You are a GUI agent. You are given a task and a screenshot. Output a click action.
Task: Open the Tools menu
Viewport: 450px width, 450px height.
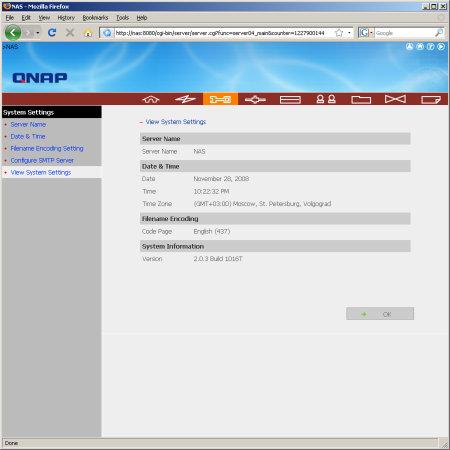pyautogui.click(x=122, y=18)
